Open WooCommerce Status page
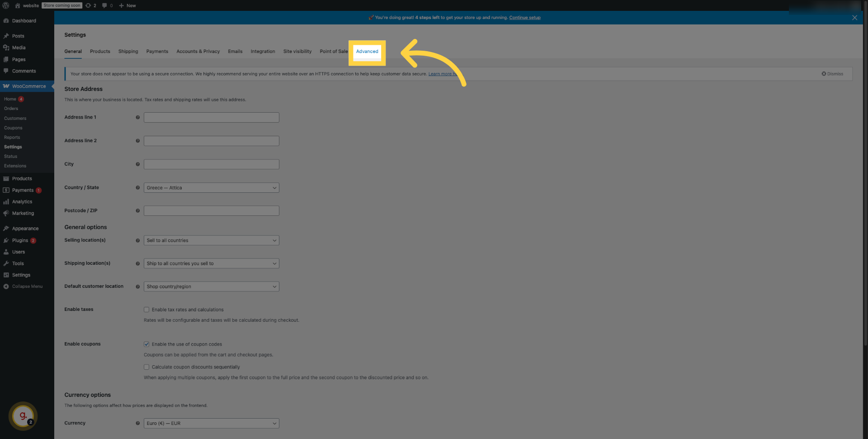The height and width of the screenshot is (439, 868). 11,157
